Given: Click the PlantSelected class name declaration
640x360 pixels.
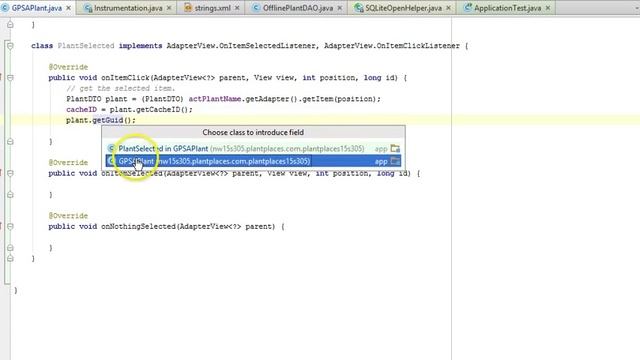Looking at the screenshot, I should coord(86,46).
